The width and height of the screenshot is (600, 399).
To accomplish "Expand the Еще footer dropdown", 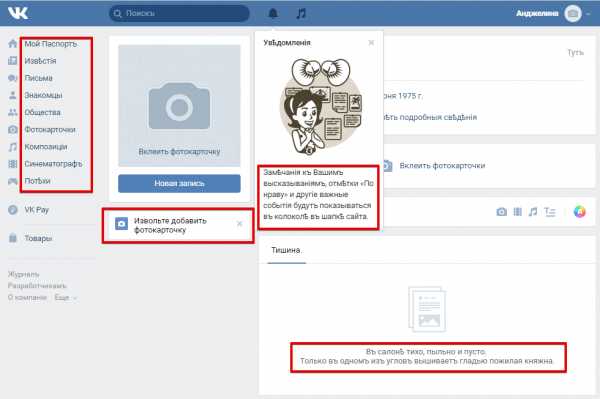I will [x=65, y=297].
